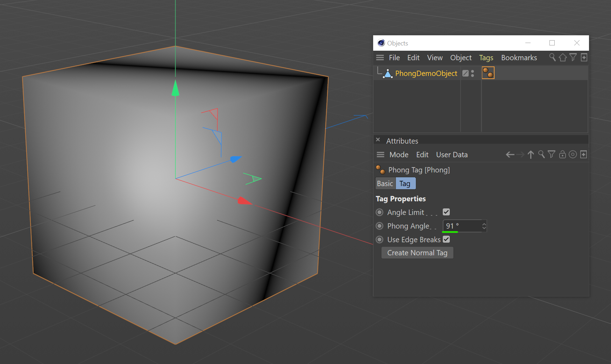Open the Attributes panel hamburger menu
This screenshot has width=611, height=364.
click(381, 155)
